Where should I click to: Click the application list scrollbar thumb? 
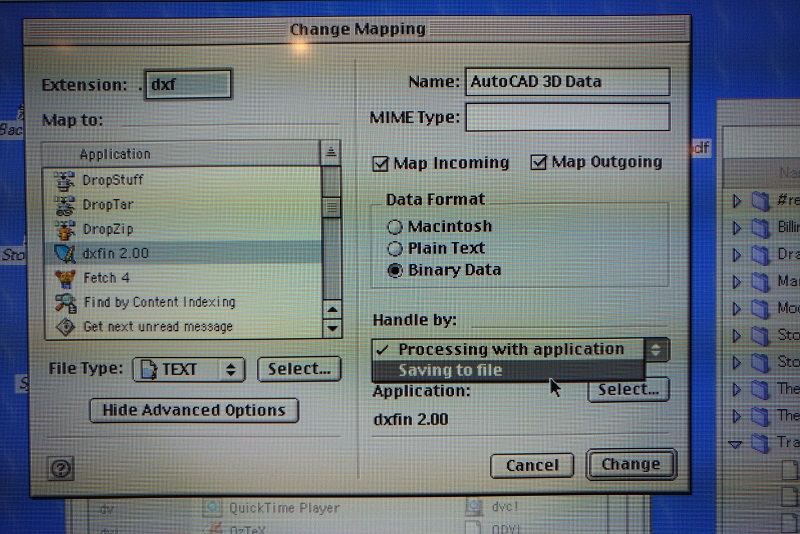pyautogui.click(x=332, y=207)
